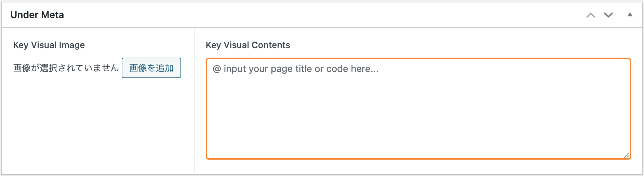Click the Under Meta panel title
Viewport: 644px width, 176px height.
37,15
